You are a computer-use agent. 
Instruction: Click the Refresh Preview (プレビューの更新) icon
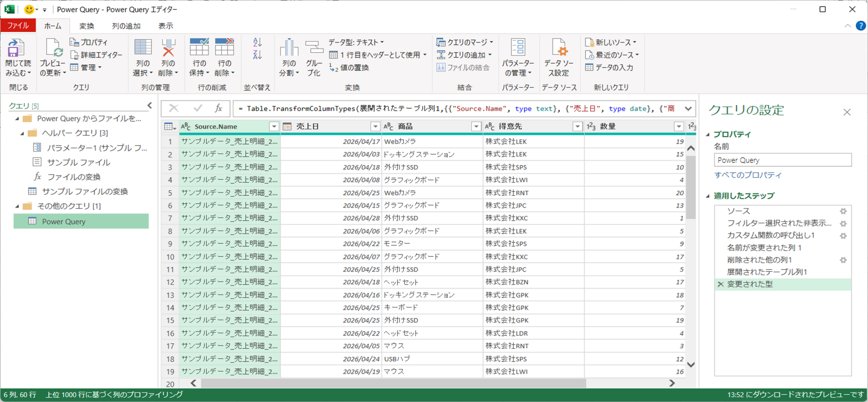53,48
